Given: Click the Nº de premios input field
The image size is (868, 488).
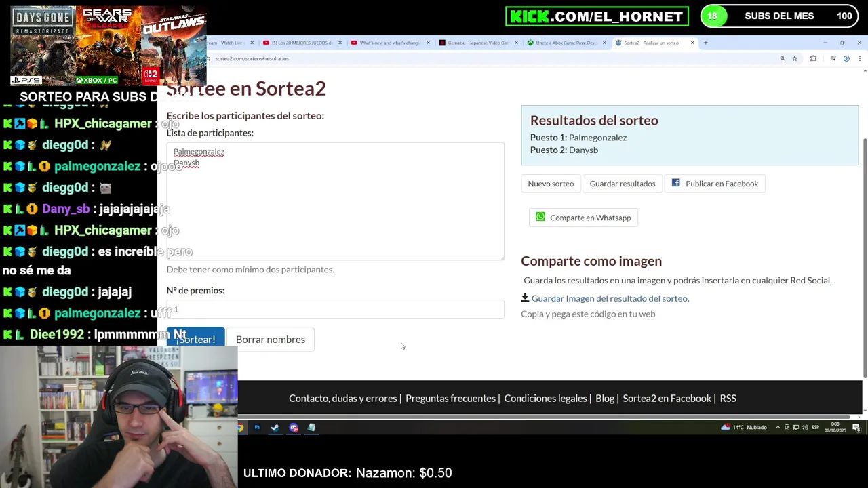Looking at the screenshot, I should (x=335, y=309).
